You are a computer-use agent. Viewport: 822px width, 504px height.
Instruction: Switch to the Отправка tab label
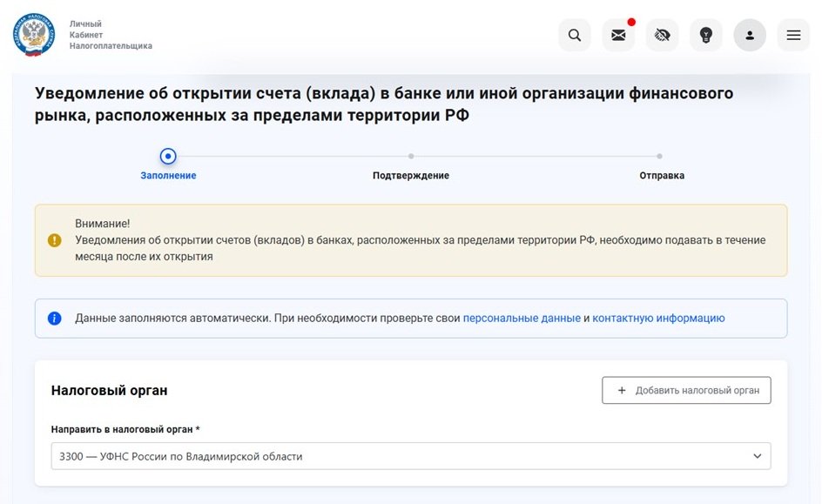click(664, 175)
